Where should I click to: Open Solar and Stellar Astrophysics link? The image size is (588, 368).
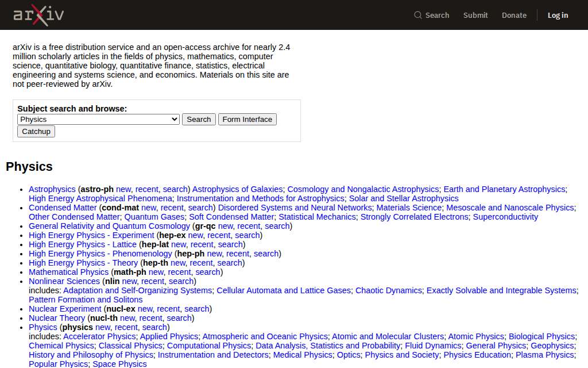coord(404,198)
